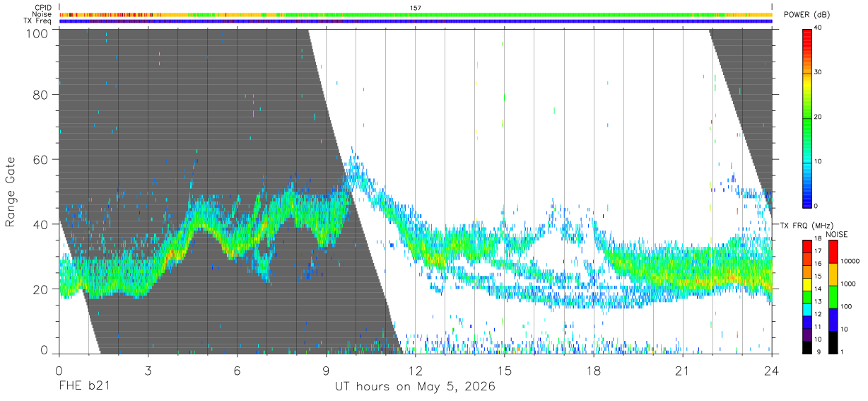This screenshot has width=868, height=401.
Task: Click the noise legend label 100
Action: point(846,306)
